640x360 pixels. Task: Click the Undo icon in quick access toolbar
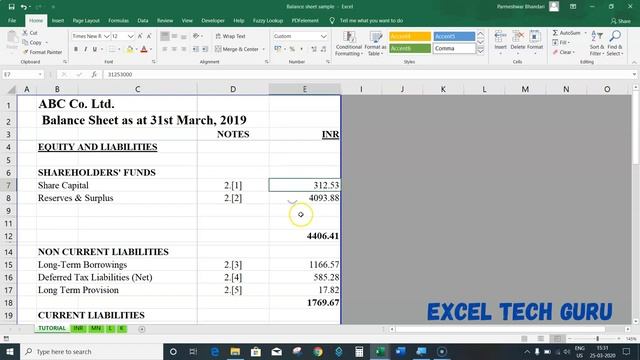[24, 7]
